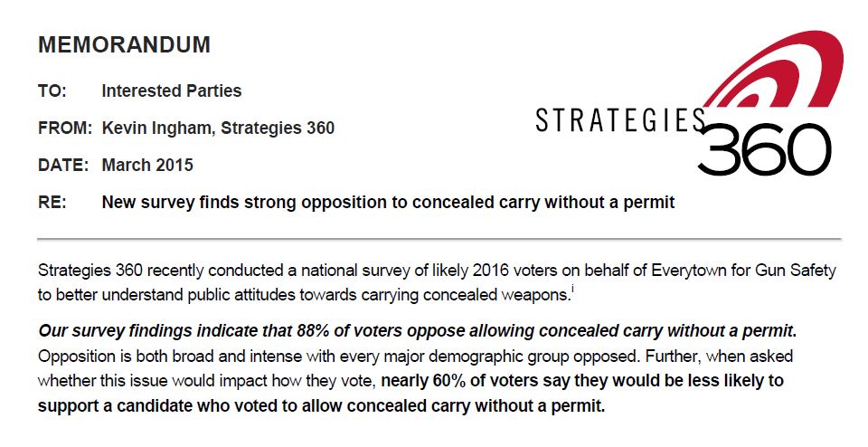This screenshot has height=447, width=868.
Task: Click the subject line about concealed carry opposition
Action: [x=388, y=203]
